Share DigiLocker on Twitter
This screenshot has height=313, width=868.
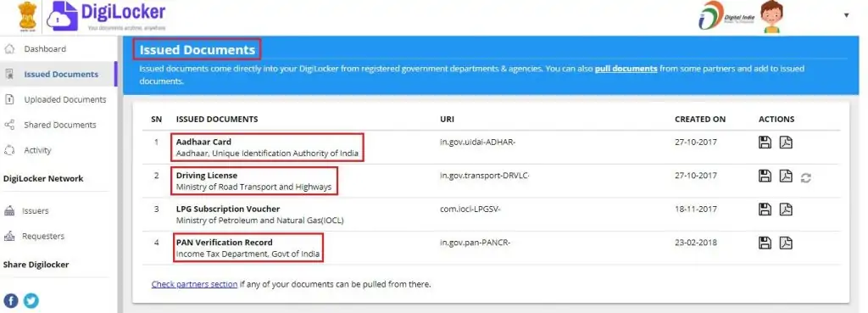(x=31, y=301)
